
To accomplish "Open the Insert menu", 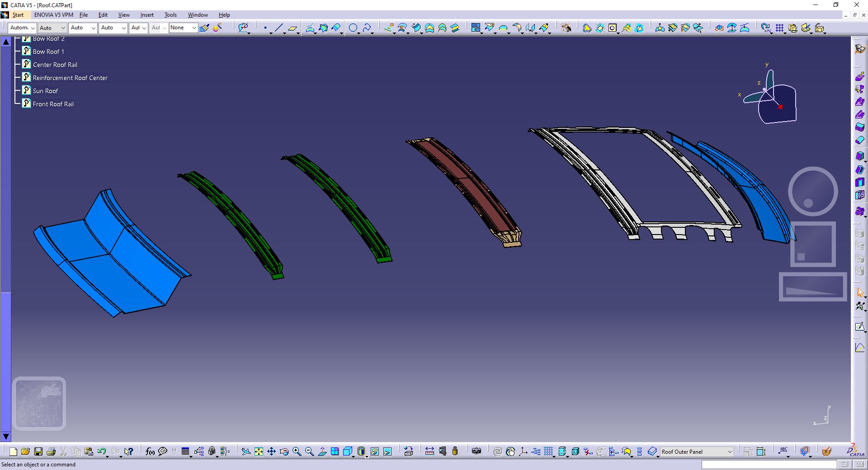I will [x=147, y=15].
